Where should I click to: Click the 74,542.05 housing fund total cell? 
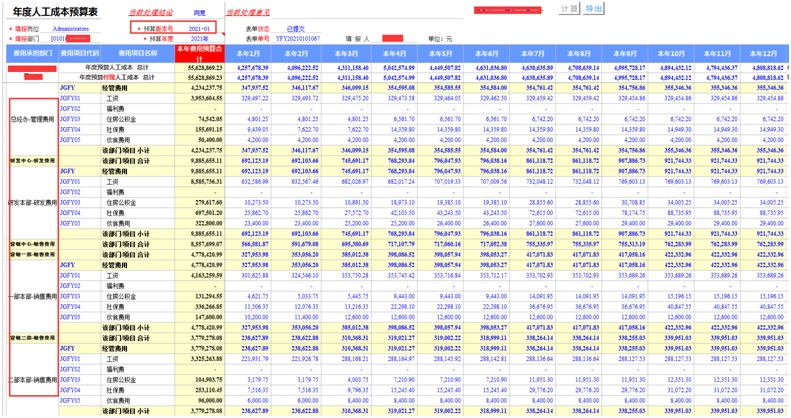coord(200,119)
